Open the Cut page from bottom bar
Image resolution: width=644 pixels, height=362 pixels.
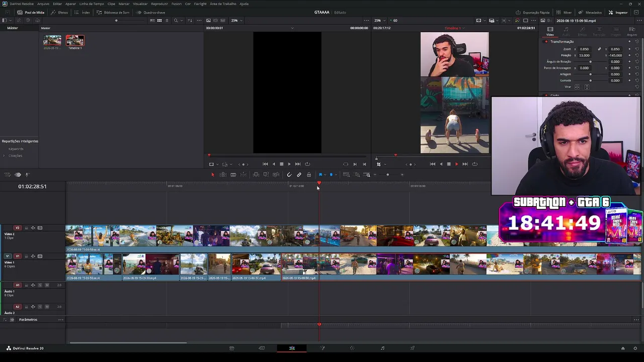[262, 348]
